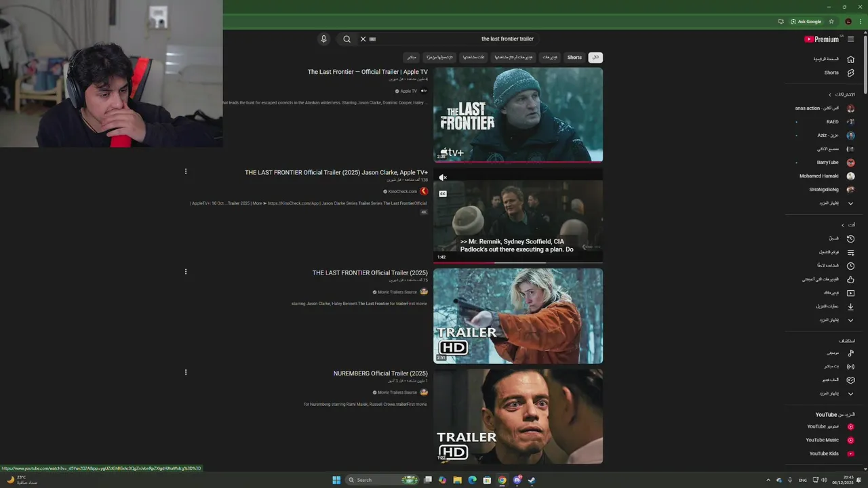This screenshot has height=488, width=868.
Task: Open KinoCheck.com channel link
Action: click(x=402, y=191)
